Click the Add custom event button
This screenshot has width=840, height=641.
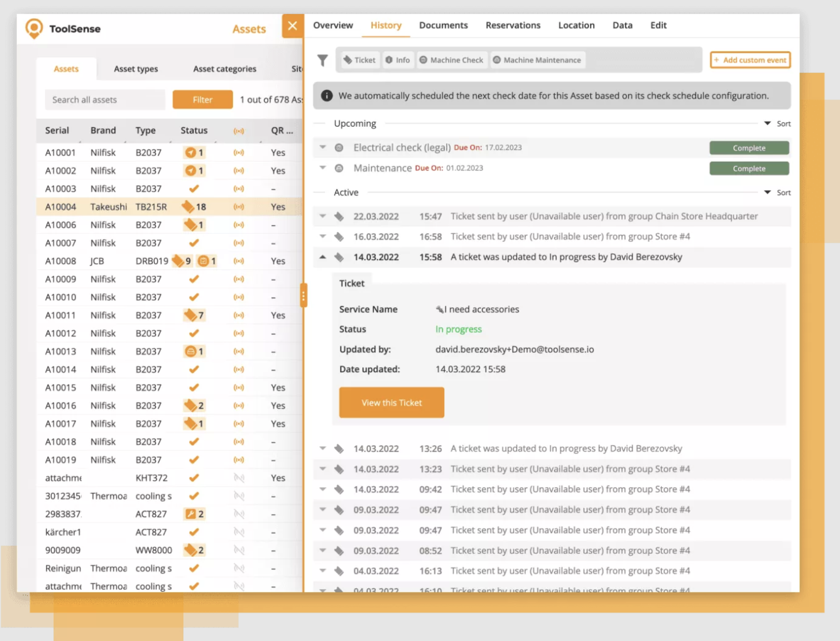click(750, 60)
